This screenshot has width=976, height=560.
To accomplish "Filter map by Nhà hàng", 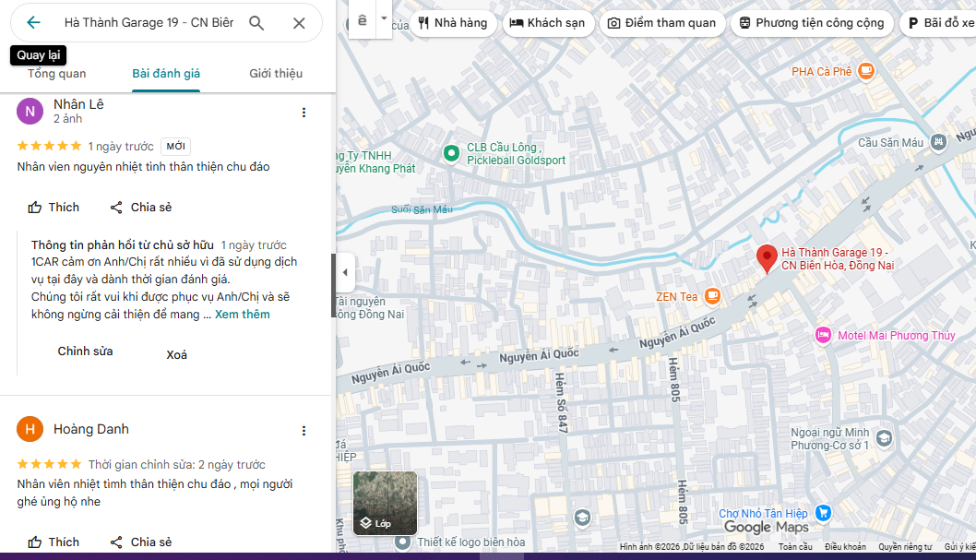I will 453,23.
